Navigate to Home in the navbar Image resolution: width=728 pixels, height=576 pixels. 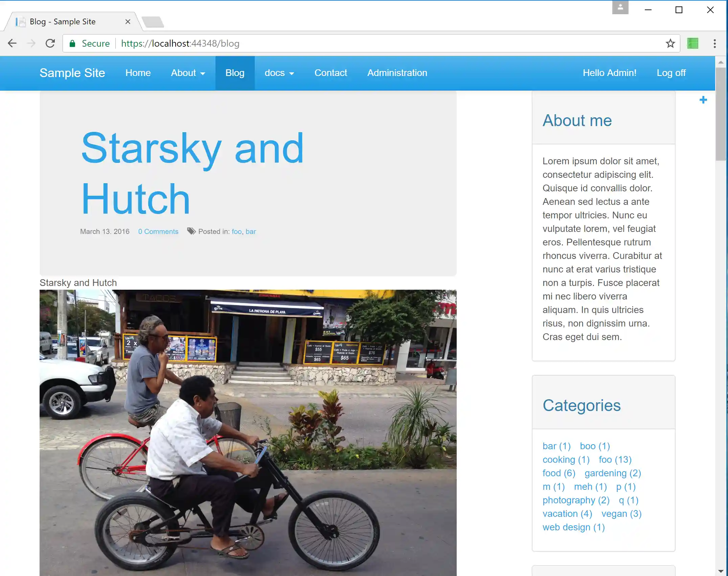(138, 73)
